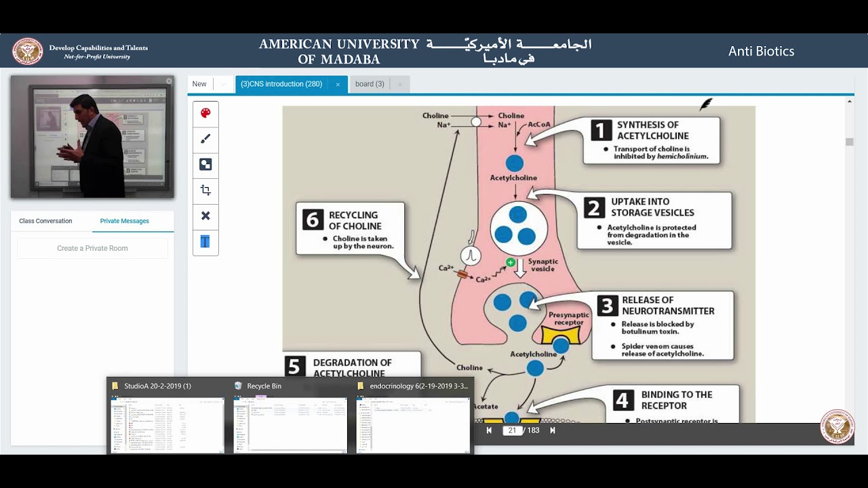Click the vertical scrollbar thumb of slide
This screenshot has height=488, width=868.
click(849, 142)
